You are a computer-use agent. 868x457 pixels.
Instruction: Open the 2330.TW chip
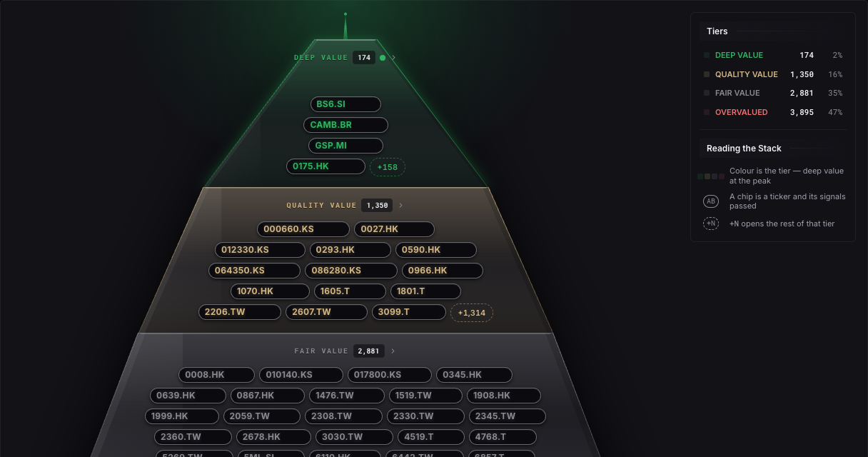(426, 416)
